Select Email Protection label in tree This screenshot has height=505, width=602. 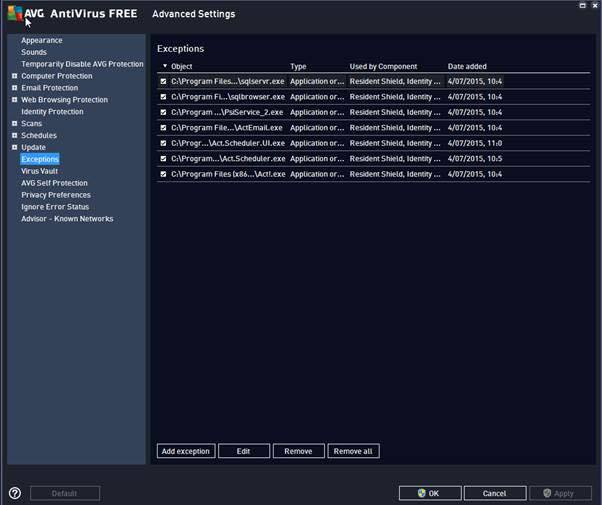pyautogui.click(x=50, y=88)
